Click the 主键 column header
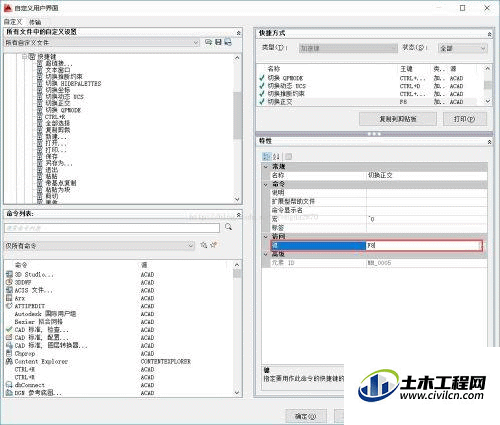This screenshot has height=425, width=500. click(x=406, y=69)
